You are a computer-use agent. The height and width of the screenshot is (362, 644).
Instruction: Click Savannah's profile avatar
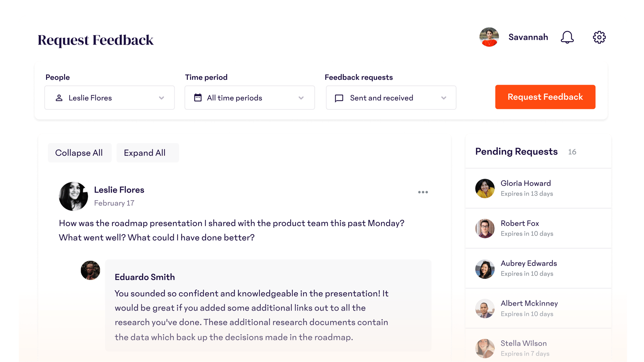(489, 37)
